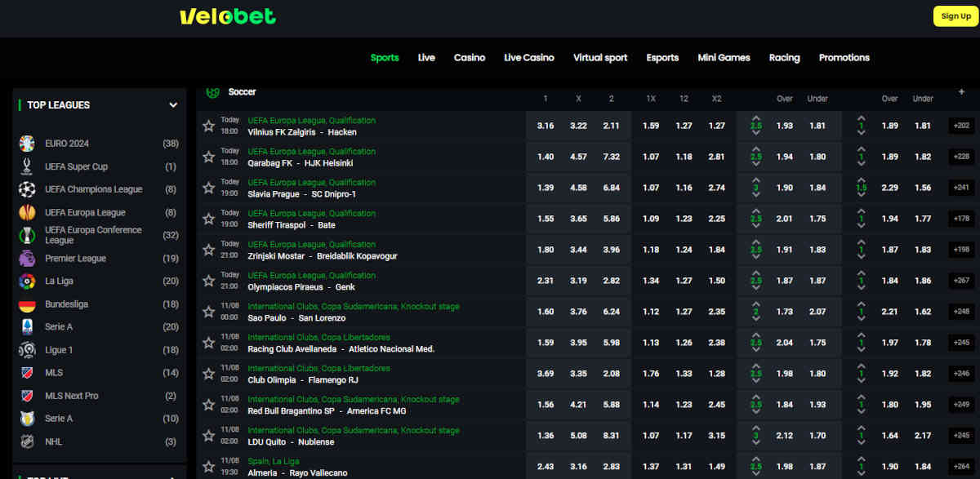Click the Europa Conference League icon

[x=27, y=235]
